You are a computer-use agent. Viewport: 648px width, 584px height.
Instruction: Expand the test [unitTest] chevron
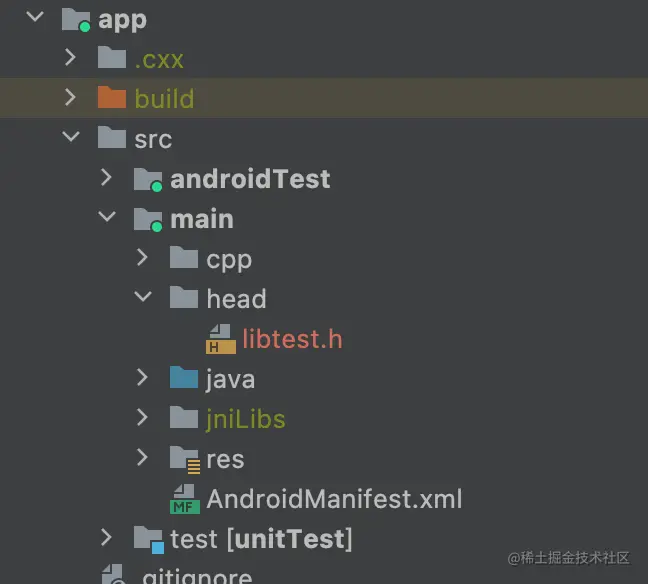tap(106, 538)
